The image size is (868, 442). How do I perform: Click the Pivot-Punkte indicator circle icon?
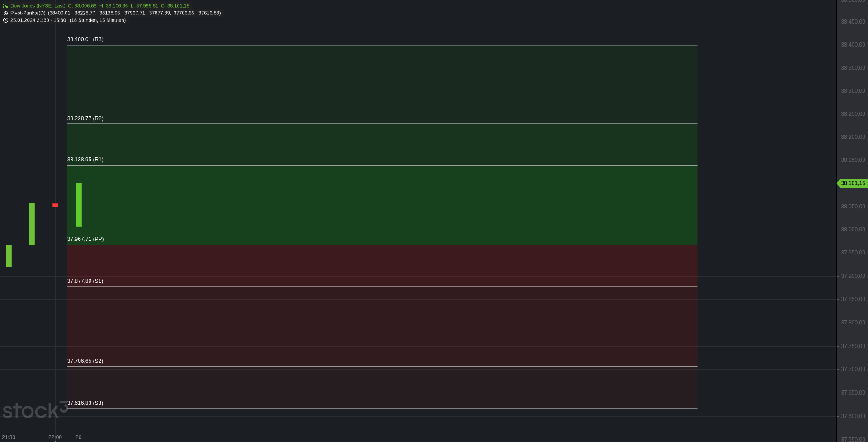click(5, 13)
